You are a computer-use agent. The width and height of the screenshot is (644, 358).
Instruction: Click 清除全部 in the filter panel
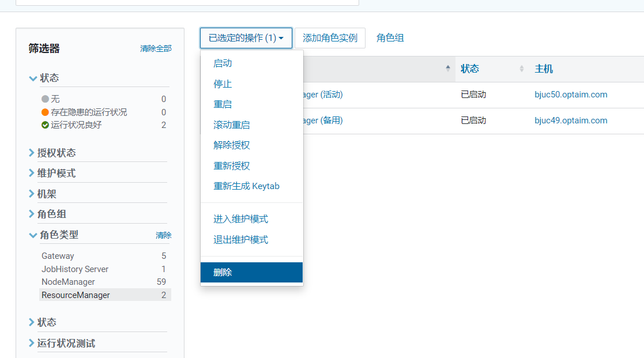click(156, 48)
